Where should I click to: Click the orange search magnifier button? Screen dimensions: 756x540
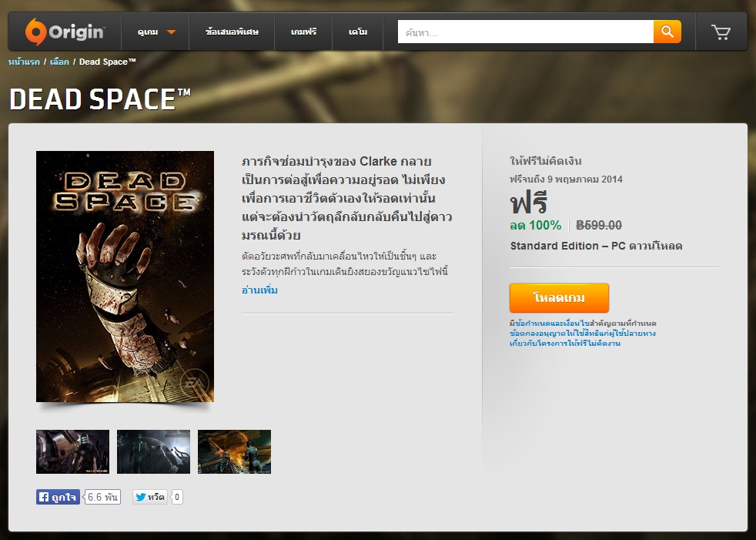(x=667, y=32)
